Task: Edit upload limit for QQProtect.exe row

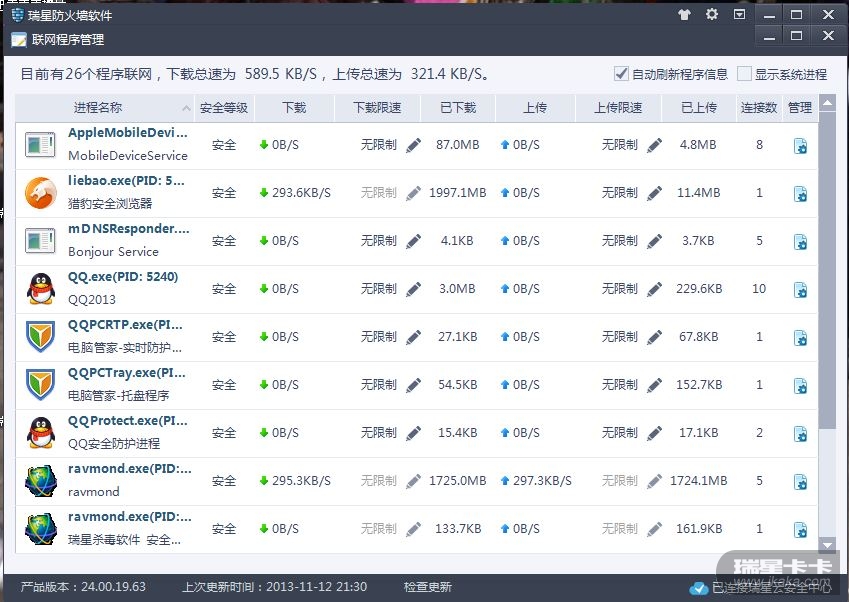Action: coord(654,433)
